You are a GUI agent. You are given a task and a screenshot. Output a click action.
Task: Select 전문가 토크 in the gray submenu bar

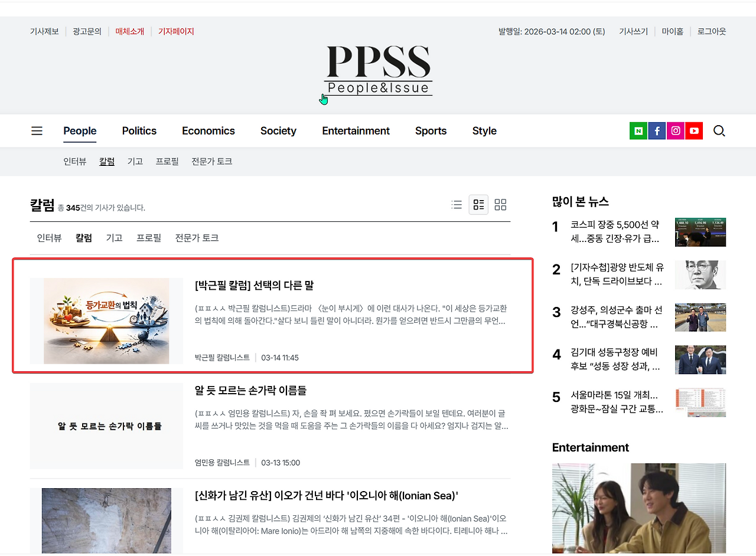click(x=212, y=161)
